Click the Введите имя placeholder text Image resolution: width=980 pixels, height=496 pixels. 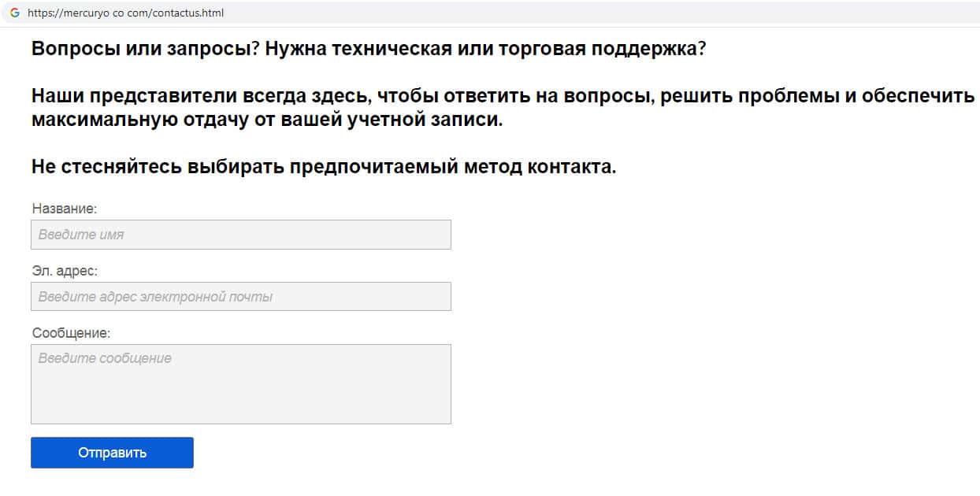(81, 235)
